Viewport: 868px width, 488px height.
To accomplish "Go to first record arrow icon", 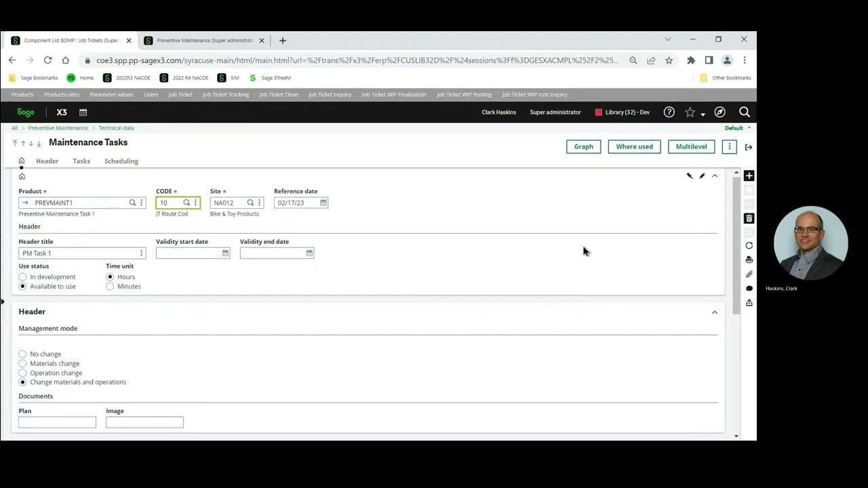I will coord(15,143).
